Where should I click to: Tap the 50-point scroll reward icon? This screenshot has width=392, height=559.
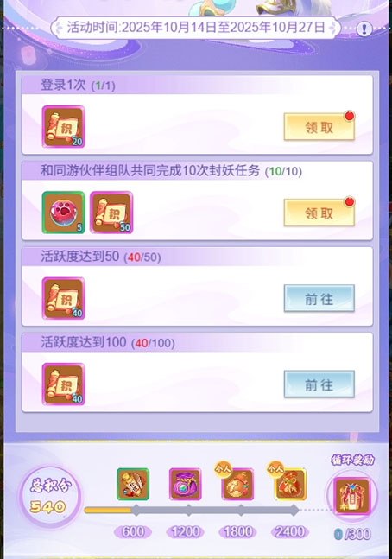(x=111, y=213)
